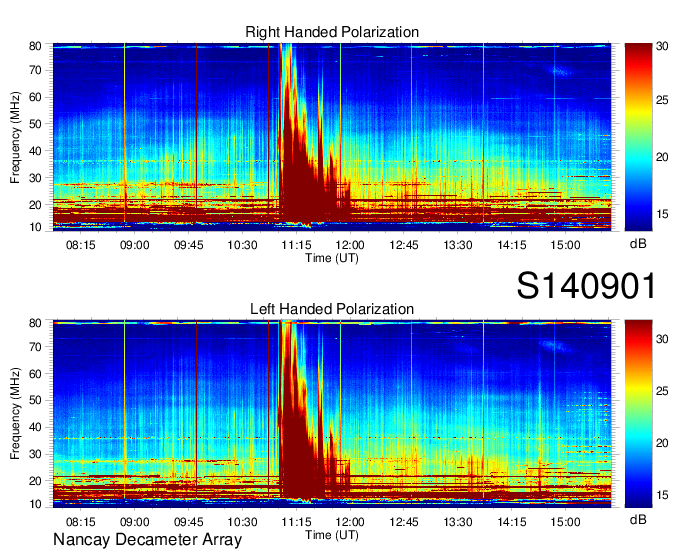Click the 70 MHz tick label on bottom plot
Viewport: 680px width, 552px height.
[35, 347]
